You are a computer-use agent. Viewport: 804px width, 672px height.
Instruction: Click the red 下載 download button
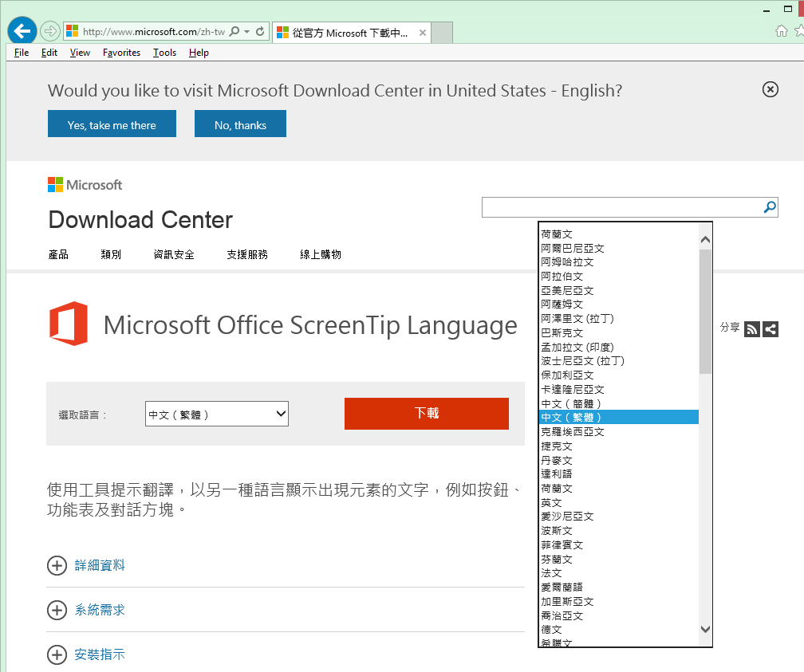[x=427, y=413]
